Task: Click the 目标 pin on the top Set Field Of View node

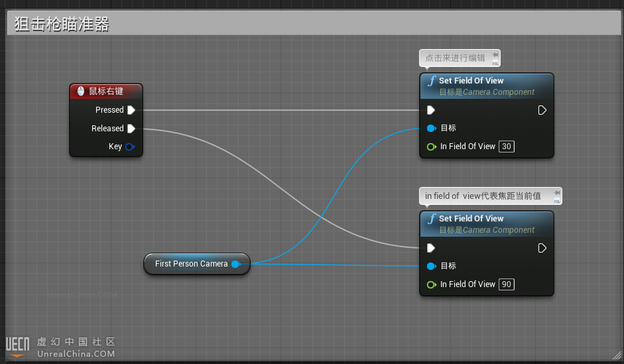Action: 431,128
